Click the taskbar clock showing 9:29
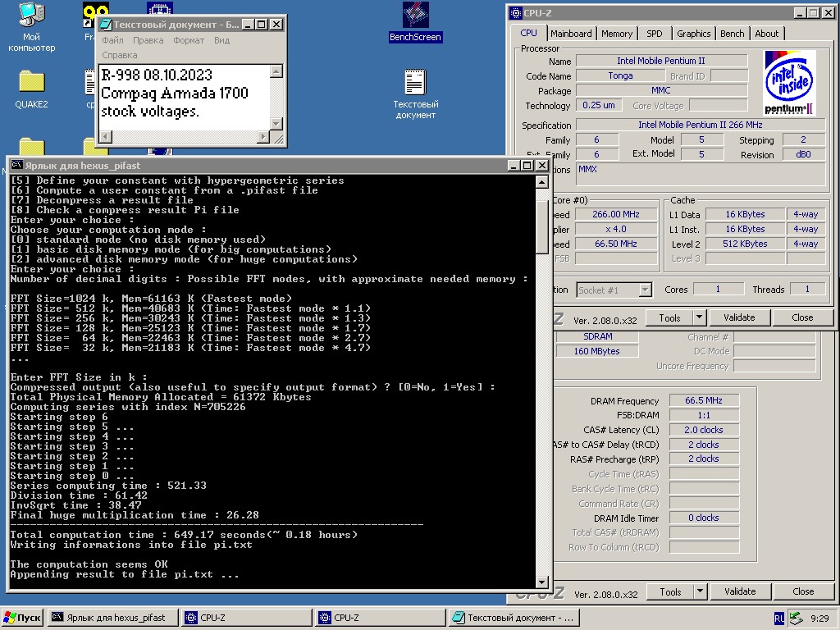 click(x=819, y=619)
